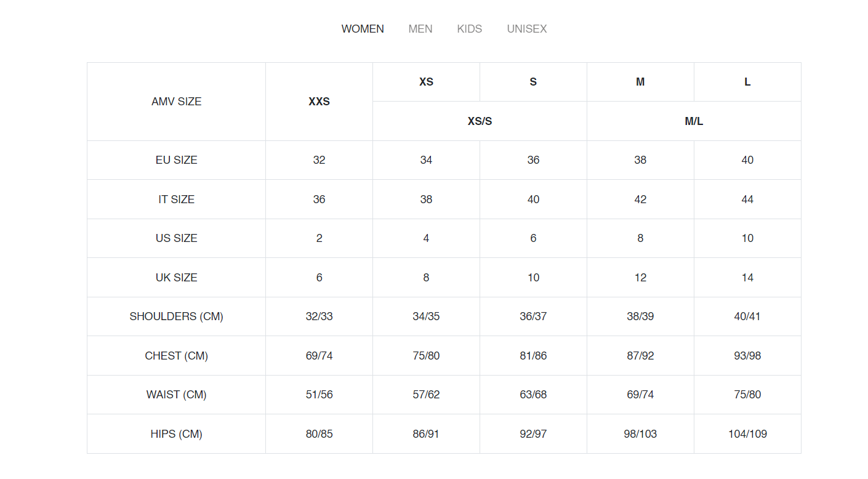Click the XXS column header
The image size is (868, 479).
[x=319, y=102]
